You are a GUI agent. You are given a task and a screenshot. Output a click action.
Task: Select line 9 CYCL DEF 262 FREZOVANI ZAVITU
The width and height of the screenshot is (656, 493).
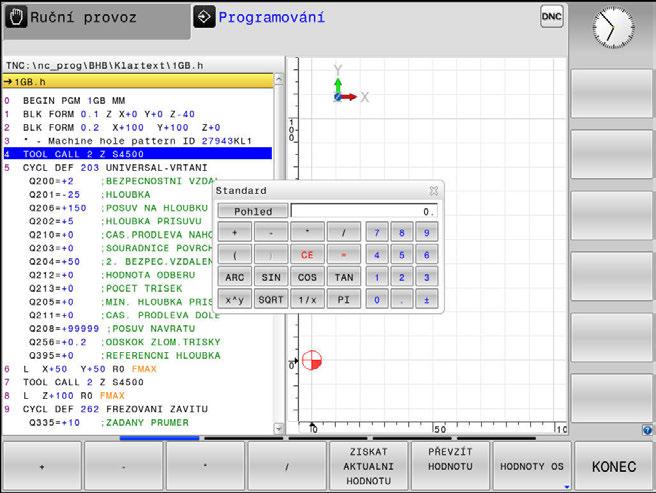point(138,409)
